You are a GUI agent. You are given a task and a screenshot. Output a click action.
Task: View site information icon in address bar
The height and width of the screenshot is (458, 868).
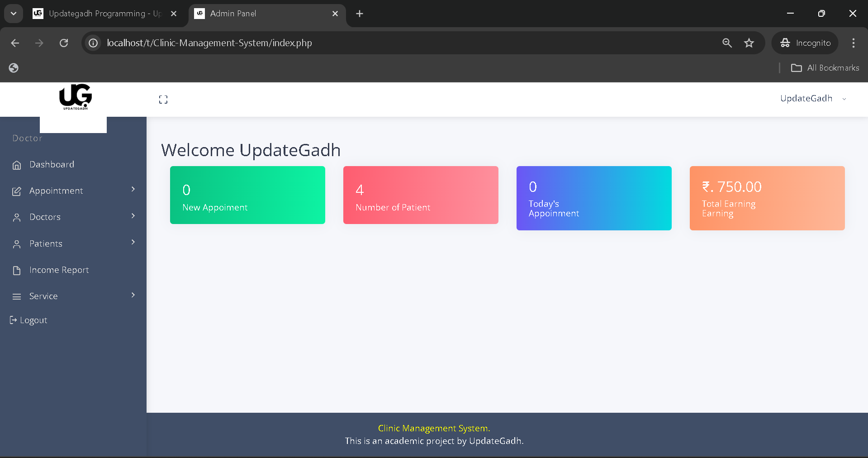point(93,43)
